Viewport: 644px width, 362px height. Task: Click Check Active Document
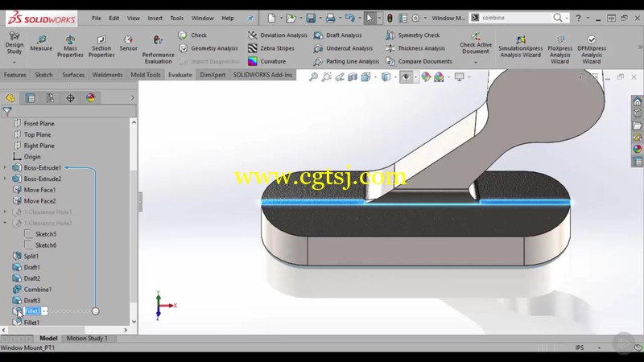pos(476,43)
